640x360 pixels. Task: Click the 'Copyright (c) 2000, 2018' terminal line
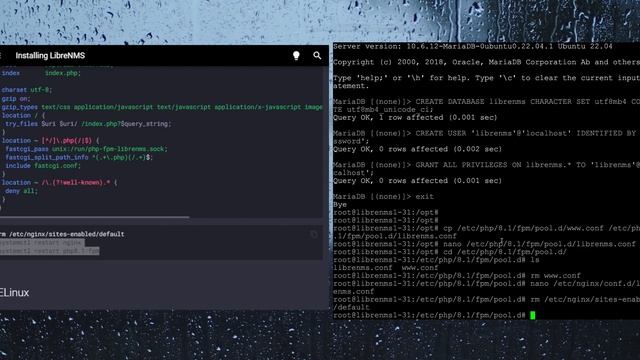487,62
